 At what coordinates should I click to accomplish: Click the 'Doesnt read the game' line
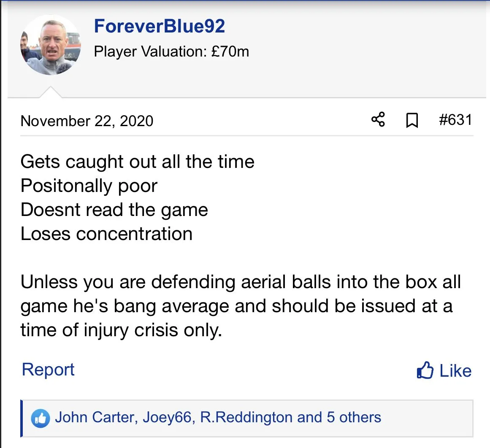114,210
